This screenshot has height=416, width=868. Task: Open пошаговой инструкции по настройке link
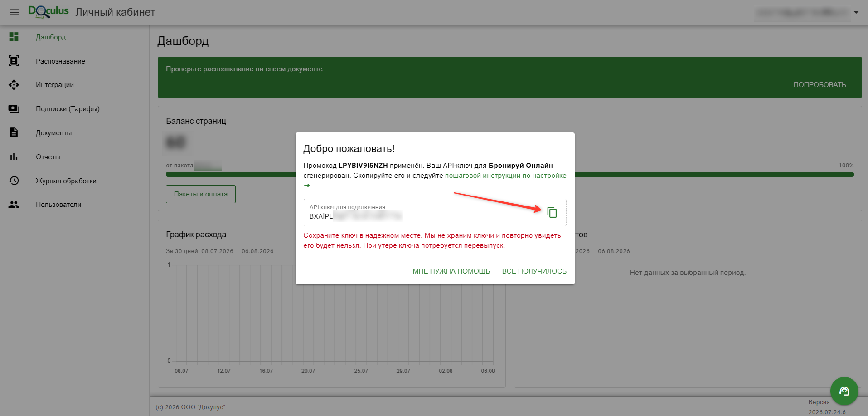point(505,176)
